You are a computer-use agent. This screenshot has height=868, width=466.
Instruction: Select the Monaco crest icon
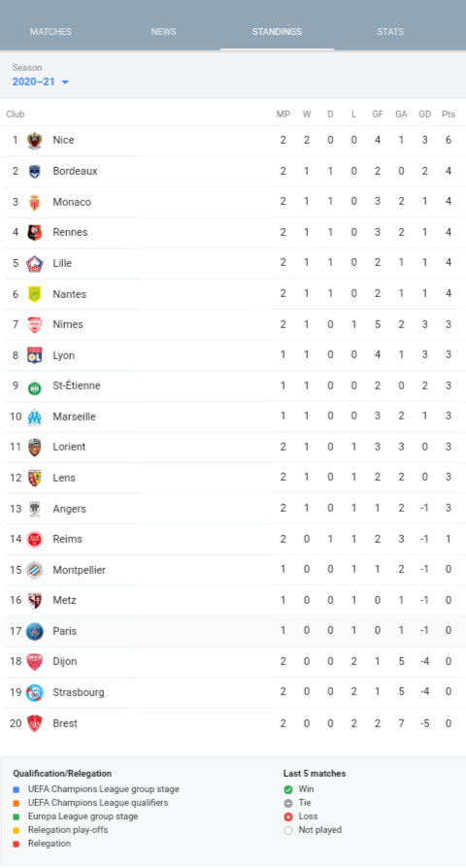click(34, 202)
